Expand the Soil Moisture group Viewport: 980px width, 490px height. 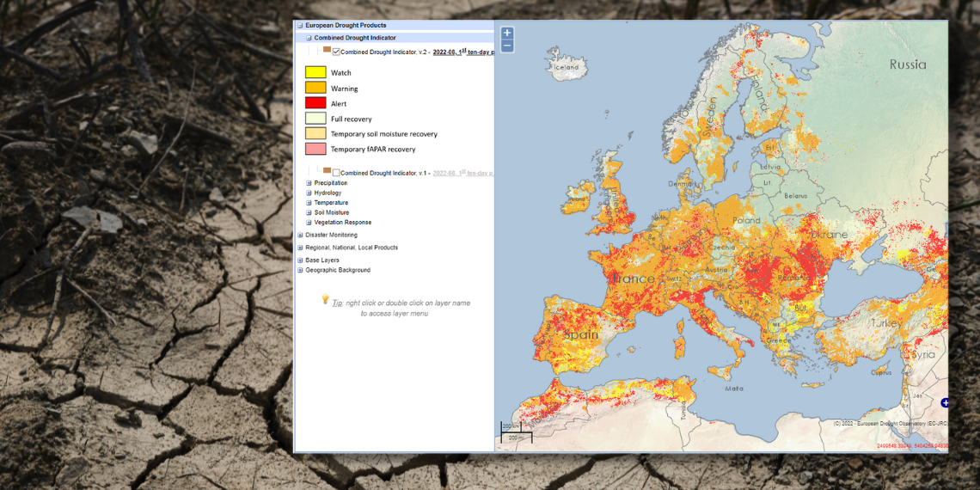click(x=309, y=212)
